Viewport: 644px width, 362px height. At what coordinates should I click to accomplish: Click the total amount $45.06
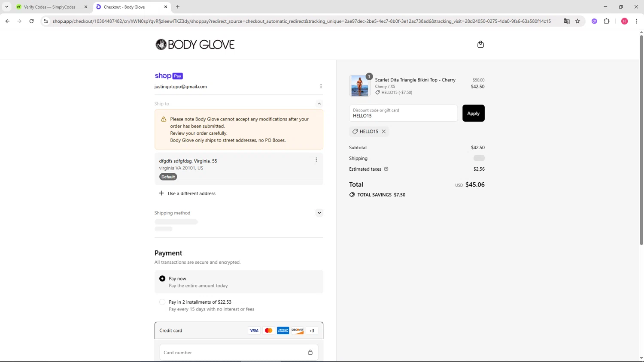[x=475, y=184]
